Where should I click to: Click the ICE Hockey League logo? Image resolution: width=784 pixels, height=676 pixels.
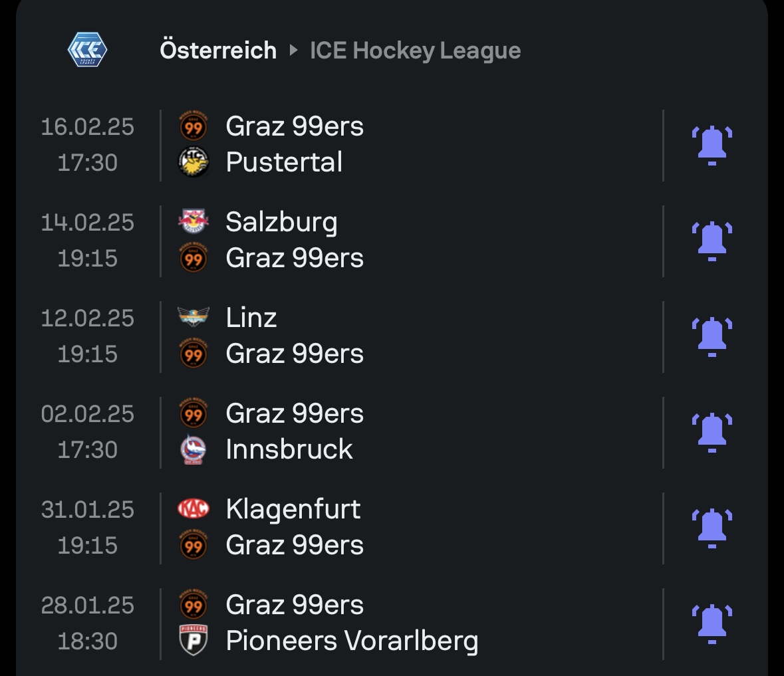pyautogui.click(x=87, y=51)
